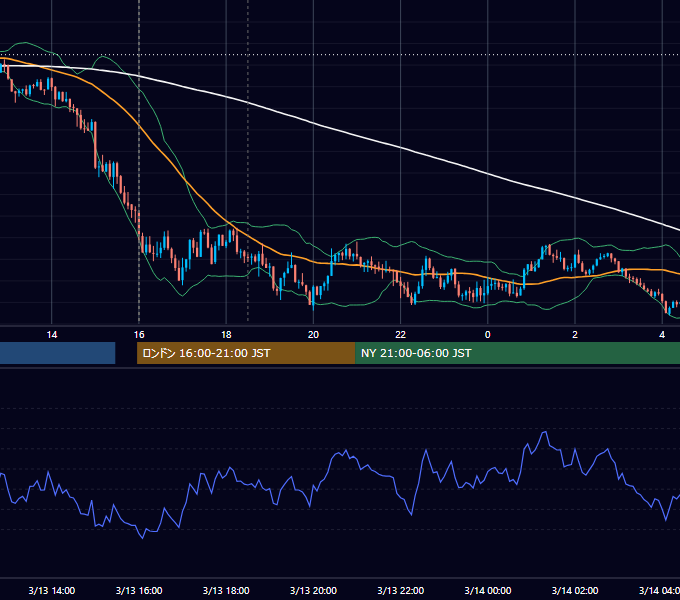Click the 3/14 02:00 date label
Image resolution: width=680 pixels, height=600 pixels.
[575, 590]
